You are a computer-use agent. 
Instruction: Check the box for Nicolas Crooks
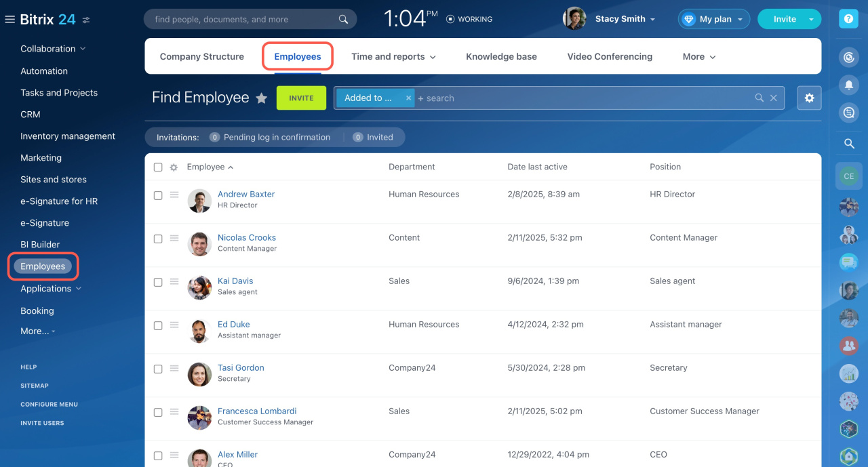point(158,239)
